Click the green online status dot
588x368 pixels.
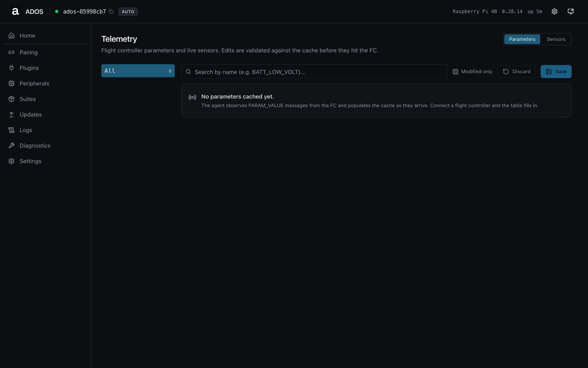click(57, 11)
